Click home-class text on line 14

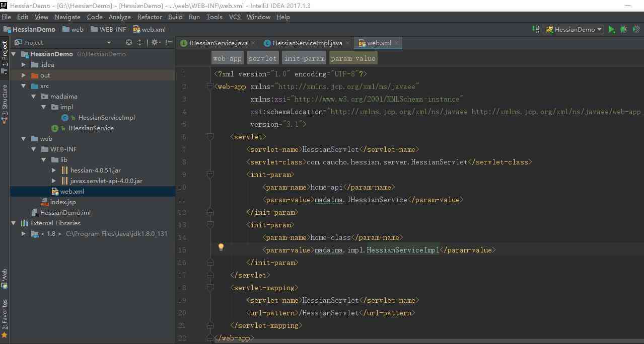coord(330,237)
